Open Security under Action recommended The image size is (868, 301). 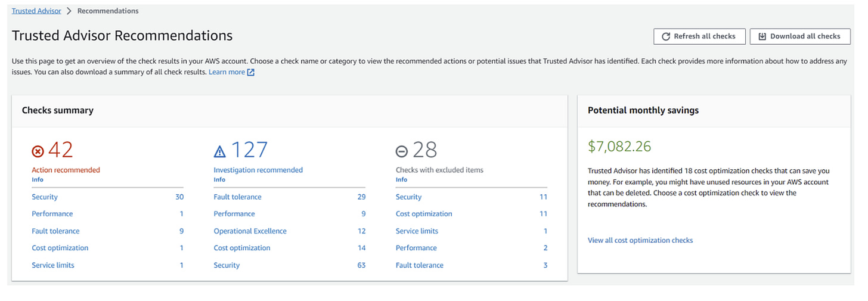(x=45, y=197)
